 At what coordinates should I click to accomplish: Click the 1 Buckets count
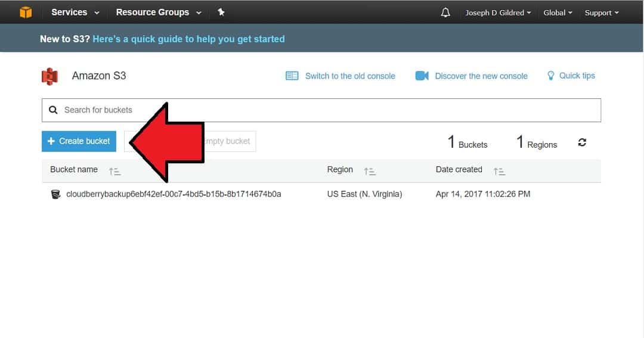[467, 142]
